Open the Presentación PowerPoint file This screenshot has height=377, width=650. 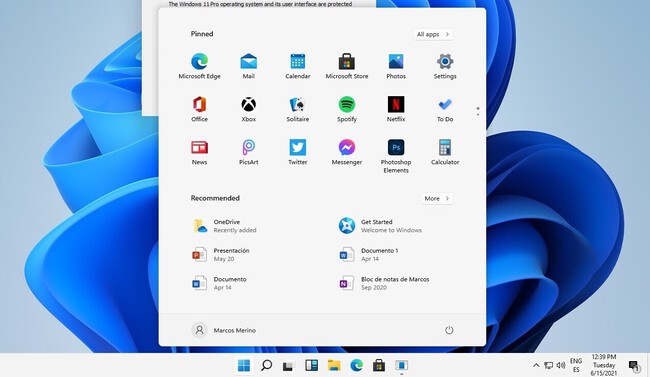point(221,254)
